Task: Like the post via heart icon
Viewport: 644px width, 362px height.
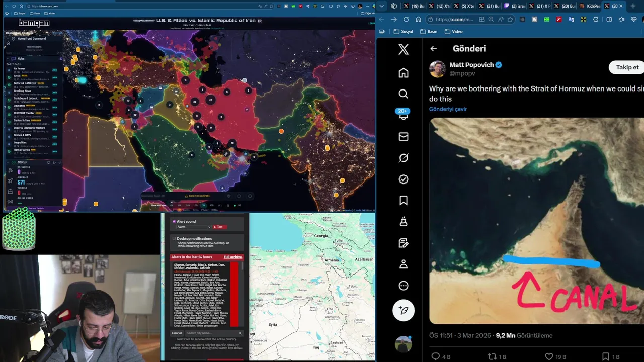Action: (x=549, y=356)
